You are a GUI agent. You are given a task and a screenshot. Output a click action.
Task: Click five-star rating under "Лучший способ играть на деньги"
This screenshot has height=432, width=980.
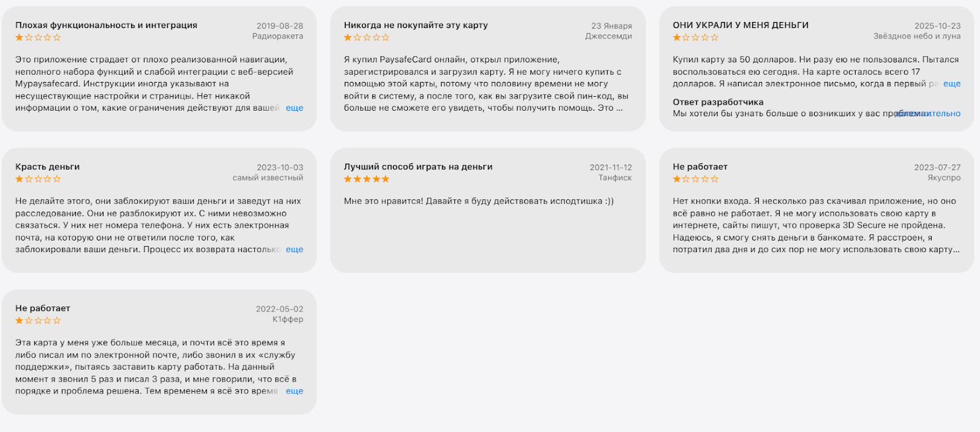coord(366,179)
